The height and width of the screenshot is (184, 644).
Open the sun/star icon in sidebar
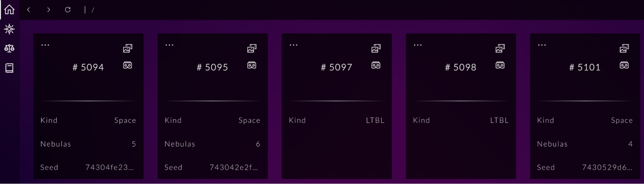tap(9, 29)
